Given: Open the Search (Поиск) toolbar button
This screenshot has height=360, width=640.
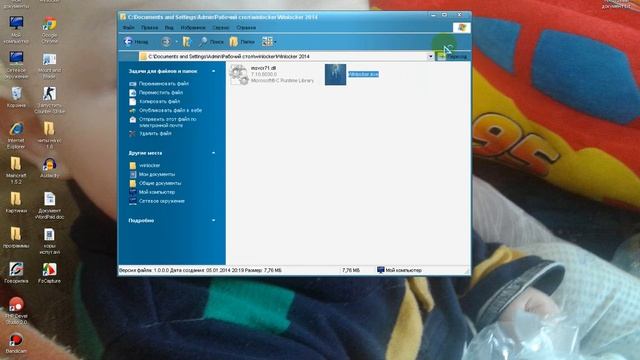Looking at the screenshot, I should click(x=211, y=42).
